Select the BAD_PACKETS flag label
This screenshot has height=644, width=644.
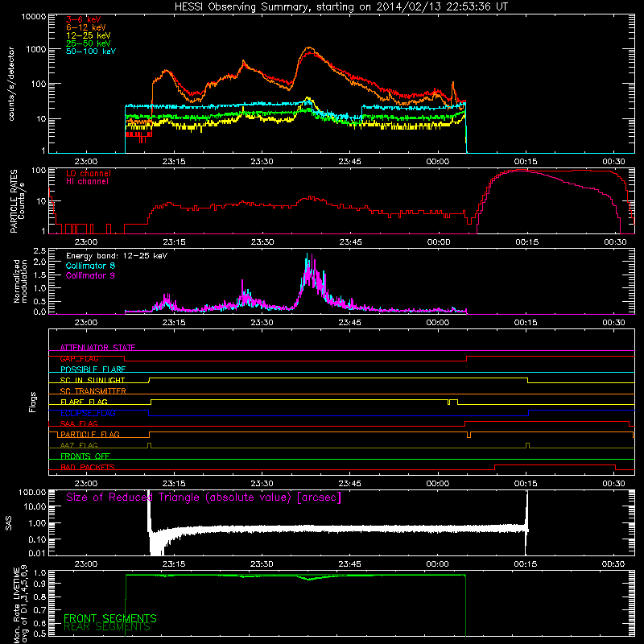pyautogui.click(x=88, y=467)
